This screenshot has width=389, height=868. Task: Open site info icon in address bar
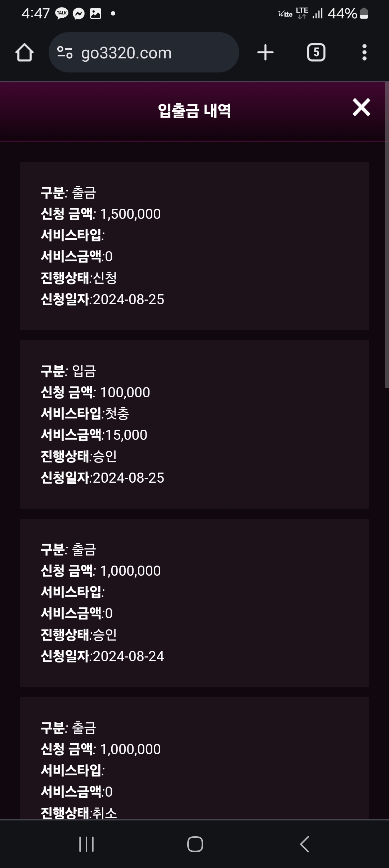[x=65, y=53]
